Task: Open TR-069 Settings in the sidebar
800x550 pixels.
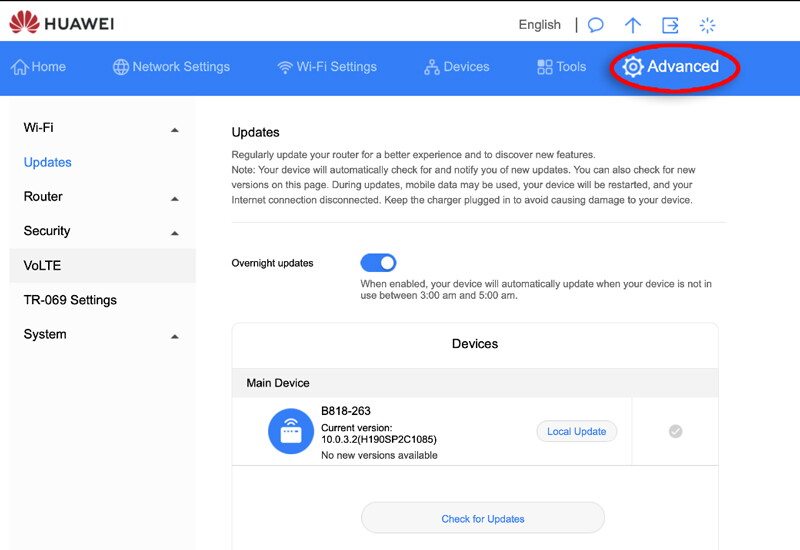Action: point(70,300)
